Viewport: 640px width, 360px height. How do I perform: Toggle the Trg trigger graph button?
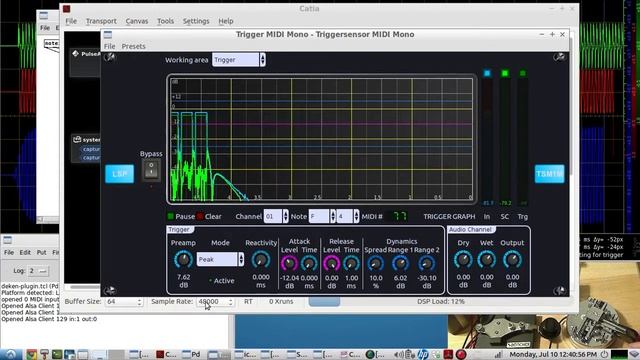point(522,217)
